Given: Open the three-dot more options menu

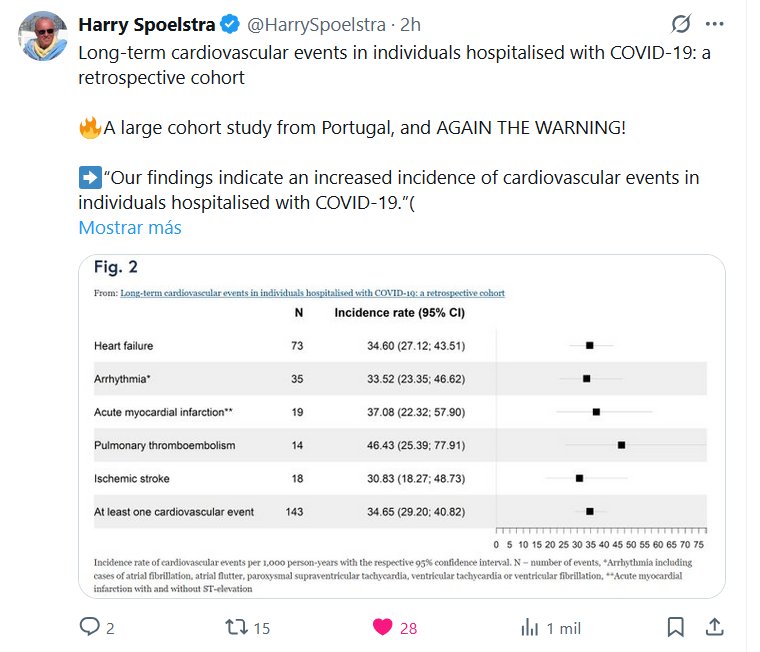Looking at the screenshot, I should pos(714,24).
